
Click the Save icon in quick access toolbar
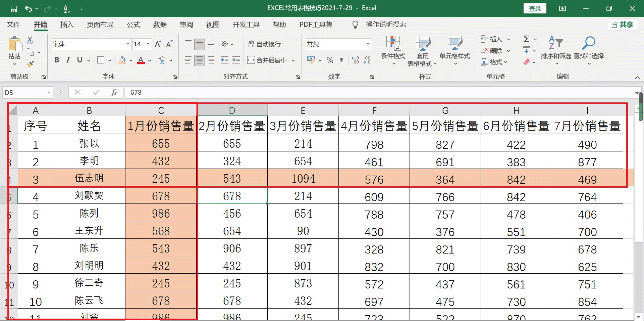(14, 9)
